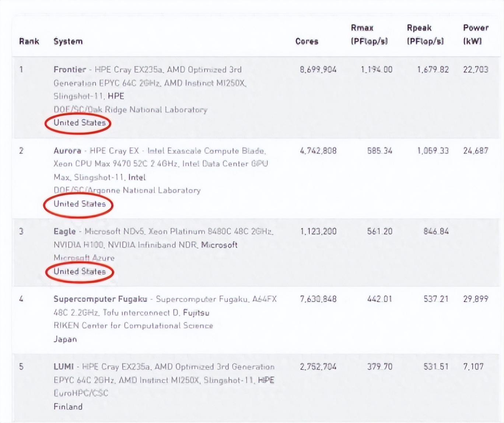504x423 pixels.
Task: Select circled United States under Eagle
Action: 80,272
